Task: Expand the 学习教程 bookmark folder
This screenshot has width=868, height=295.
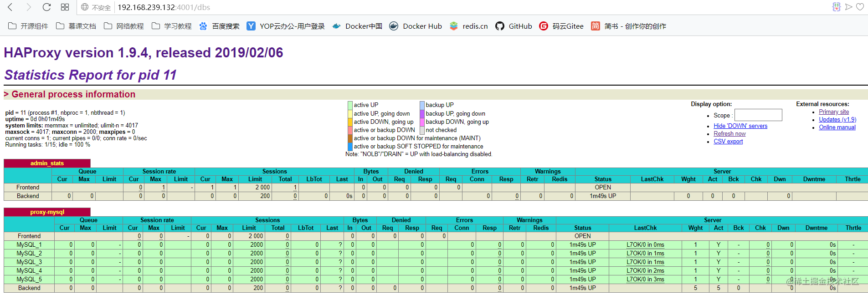Action: 172,26
